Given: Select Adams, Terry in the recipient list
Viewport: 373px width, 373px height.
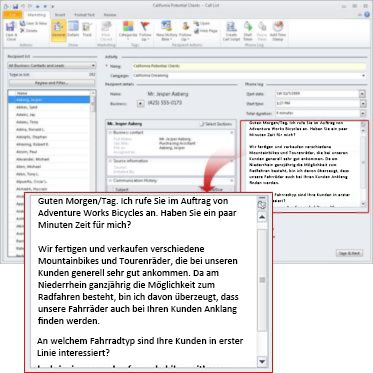Looking at the screenshot, I should (x=49, y=122).
